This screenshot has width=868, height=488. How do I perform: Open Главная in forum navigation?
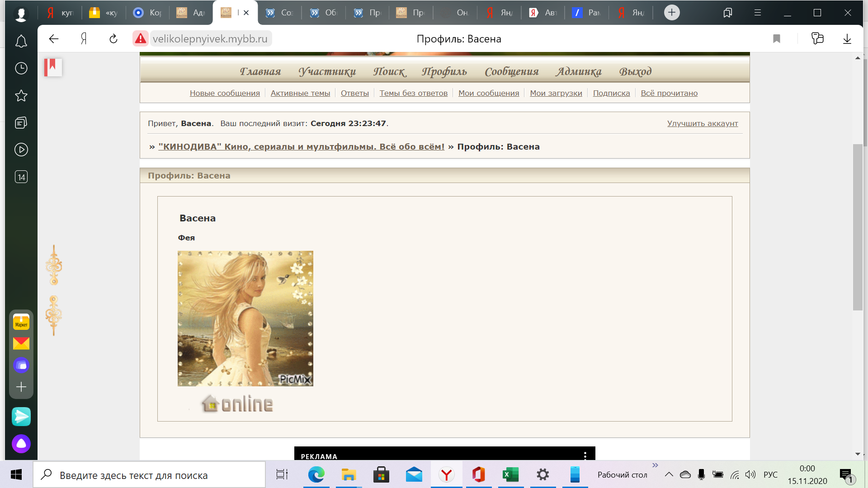[x=260, y=71]
